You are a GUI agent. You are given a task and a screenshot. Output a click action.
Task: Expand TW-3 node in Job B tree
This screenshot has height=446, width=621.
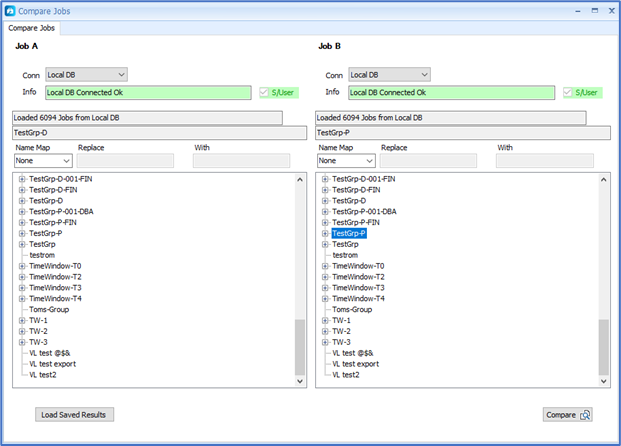click(x=325, y=342)
